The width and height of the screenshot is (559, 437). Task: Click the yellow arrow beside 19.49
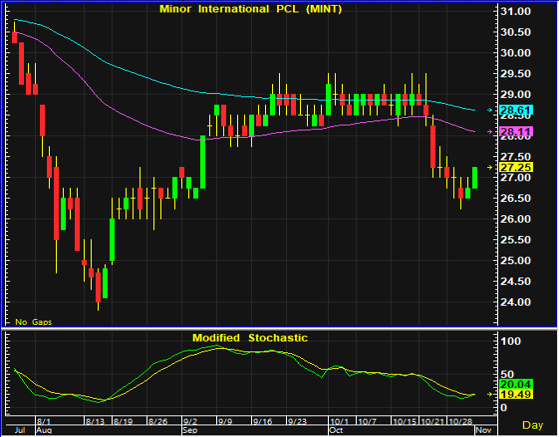click(x=490, y=394)
